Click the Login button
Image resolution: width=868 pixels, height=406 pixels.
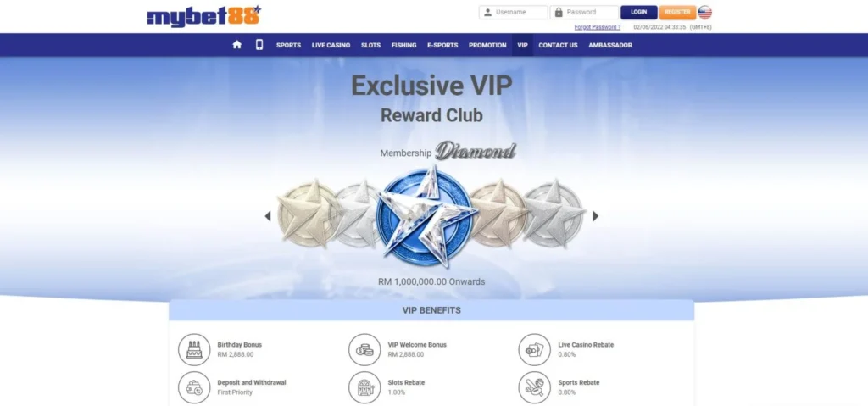639,12
